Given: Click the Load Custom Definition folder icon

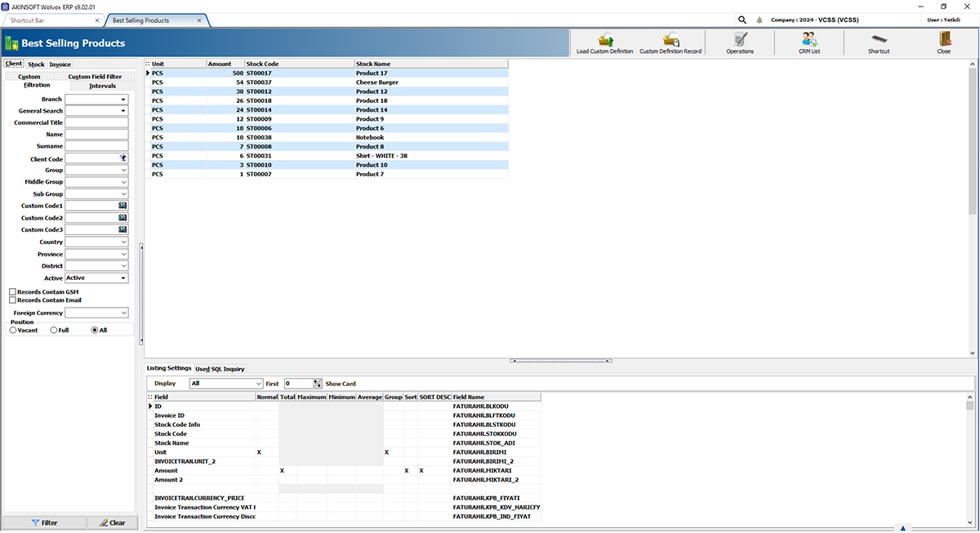Looking at the screenshot, I should pyautogui.click(x=605, y=39).
